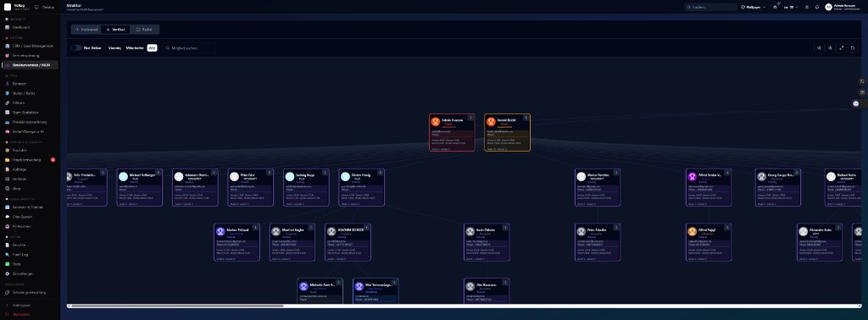Select the filter left of Mitarbeiter
The height and width of the screenshot is (320, 868).
114,48
